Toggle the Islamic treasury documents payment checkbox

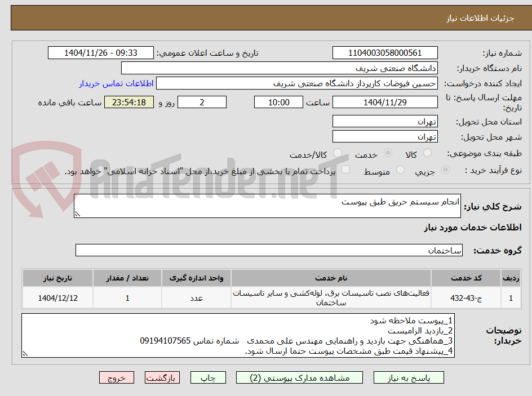coord(345,170)
